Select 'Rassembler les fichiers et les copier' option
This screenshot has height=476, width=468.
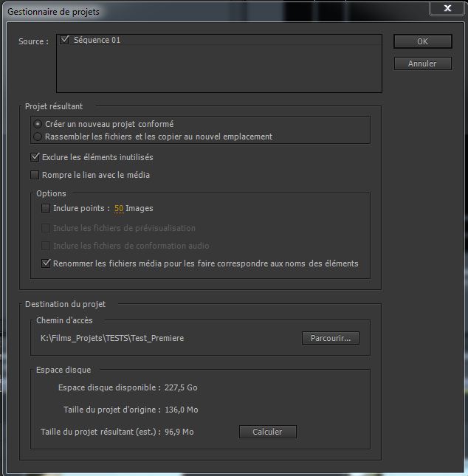[38, 137]
